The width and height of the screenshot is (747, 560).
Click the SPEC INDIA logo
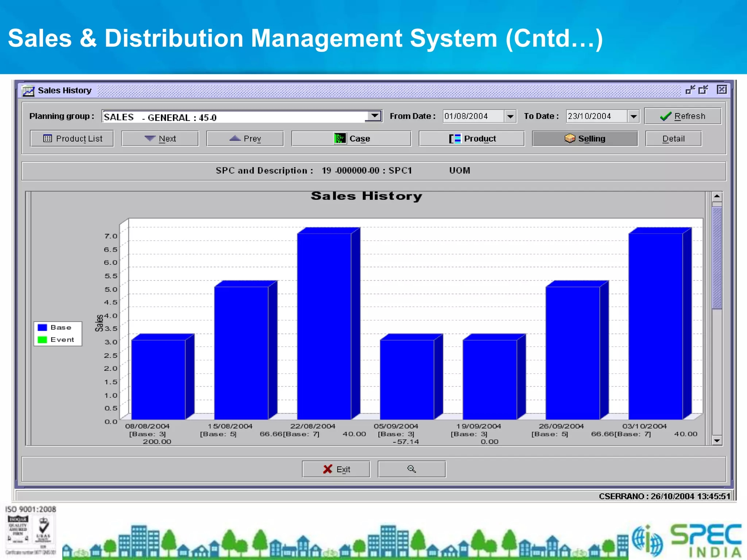click(x=688, y=541)
